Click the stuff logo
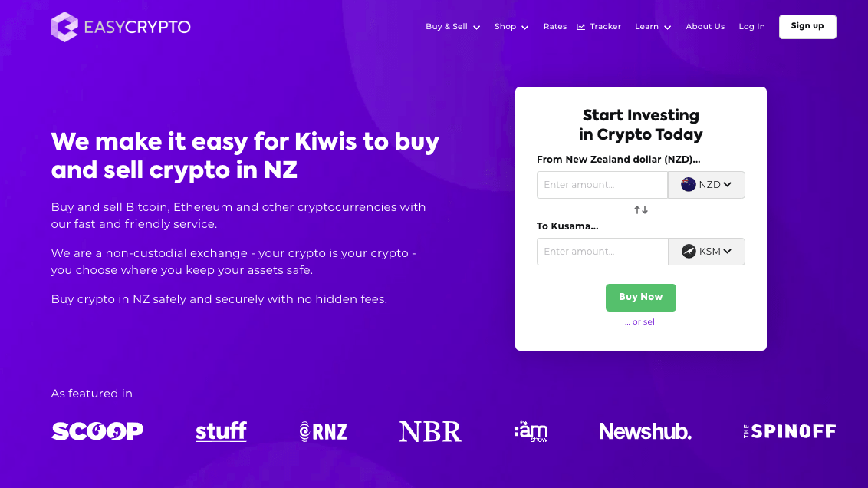The height and width of the screenshot is (488, 868). pos(221,430)
